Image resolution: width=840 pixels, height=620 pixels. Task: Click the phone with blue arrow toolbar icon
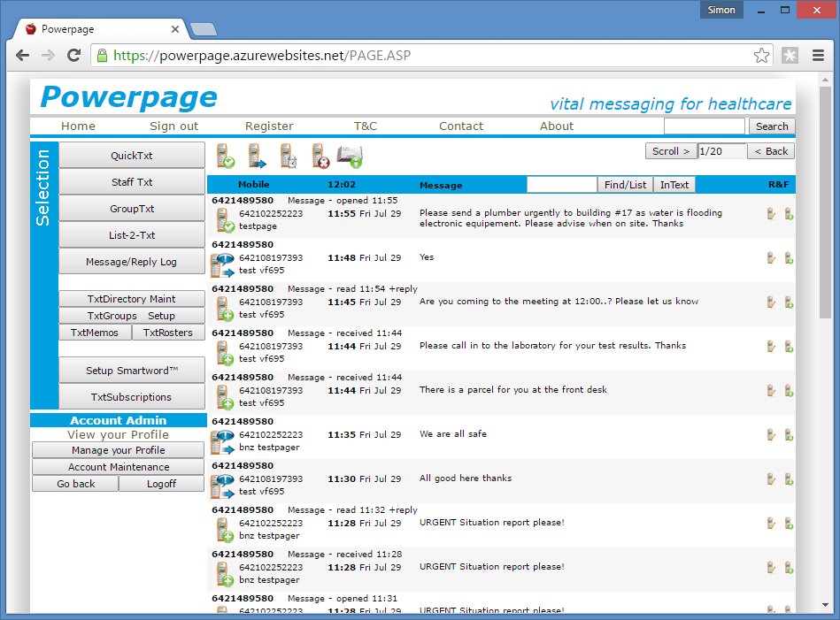257,157
